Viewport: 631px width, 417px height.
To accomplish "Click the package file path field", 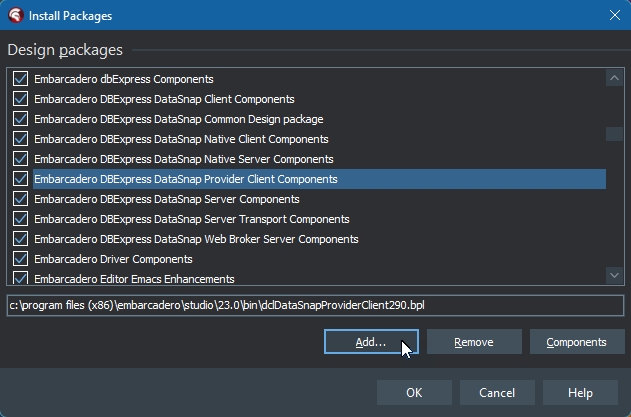I will (316, 306).
